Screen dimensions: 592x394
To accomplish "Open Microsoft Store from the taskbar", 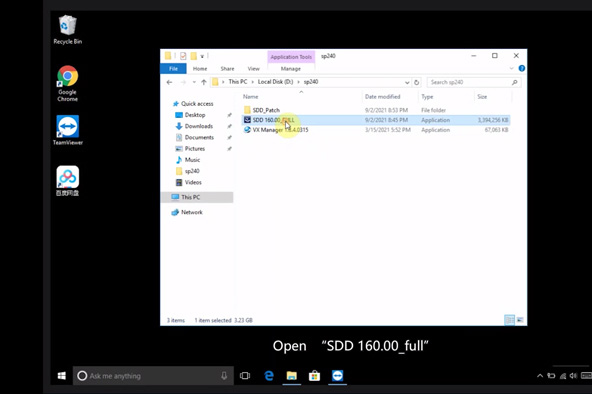I will point(314,376).
